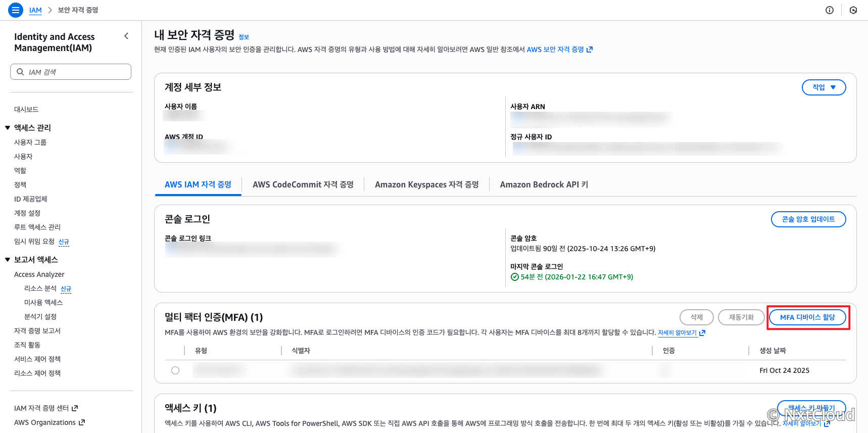
Task: Collapse the IAM sidebar with the chevron
Action: [126, 36]
